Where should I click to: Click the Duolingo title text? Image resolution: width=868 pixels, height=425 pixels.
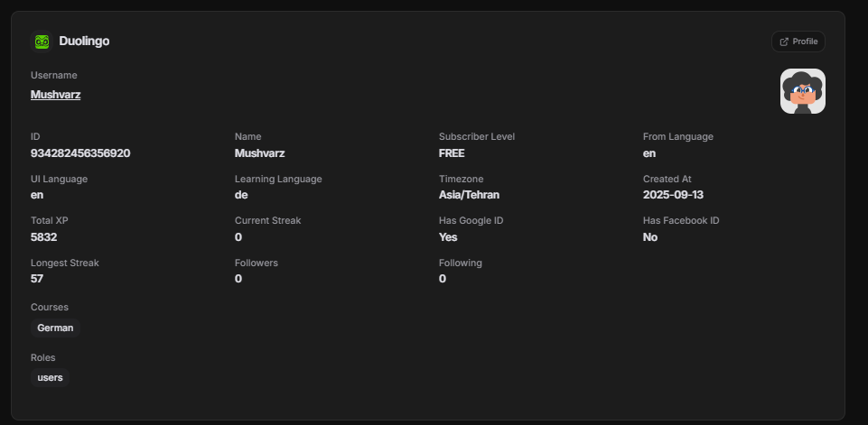[84, 41]
